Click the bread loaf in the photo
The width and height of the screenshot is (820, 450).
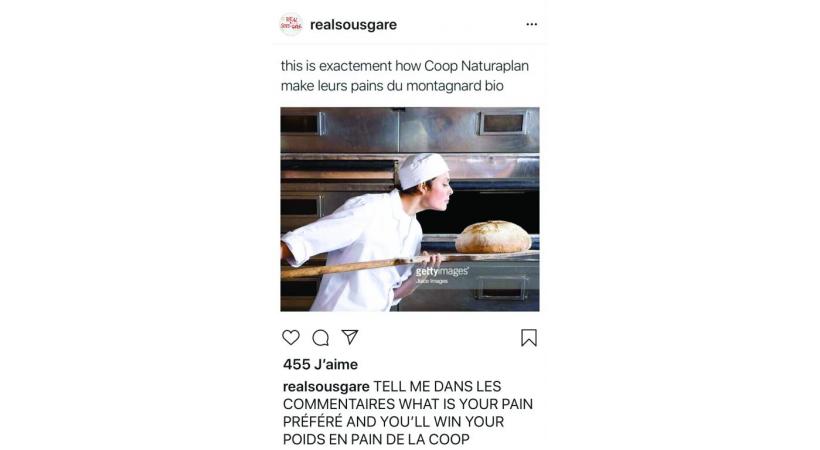(x=493, y=237)
